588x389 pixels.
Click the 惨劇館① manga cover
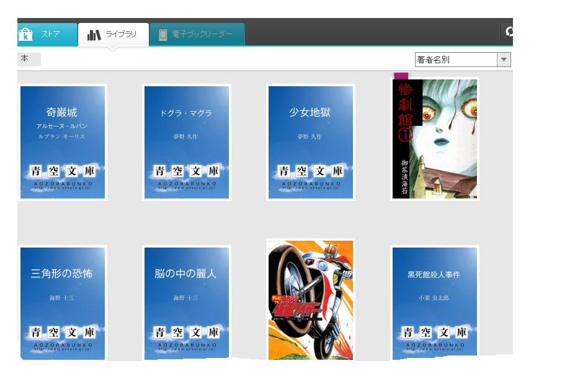point(434,139)
